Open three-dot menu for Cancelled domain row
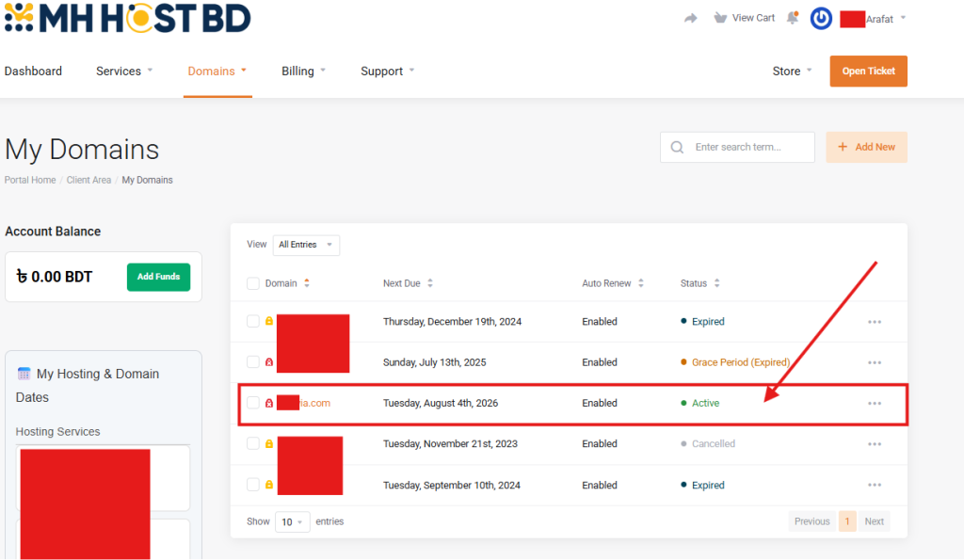Screen dimensions: 964x560 pos(875,444)
